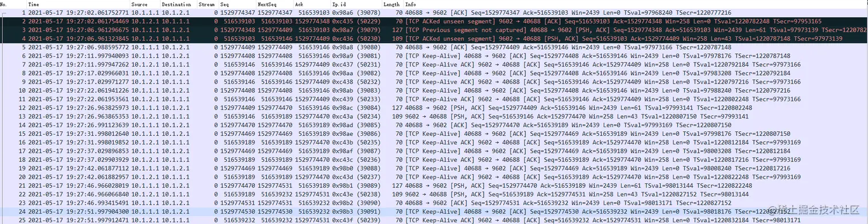Select the packet with Ip.id 0x98a8 (39080)
The width and height of the screenshot is (868, 224).
click(434, 47)
